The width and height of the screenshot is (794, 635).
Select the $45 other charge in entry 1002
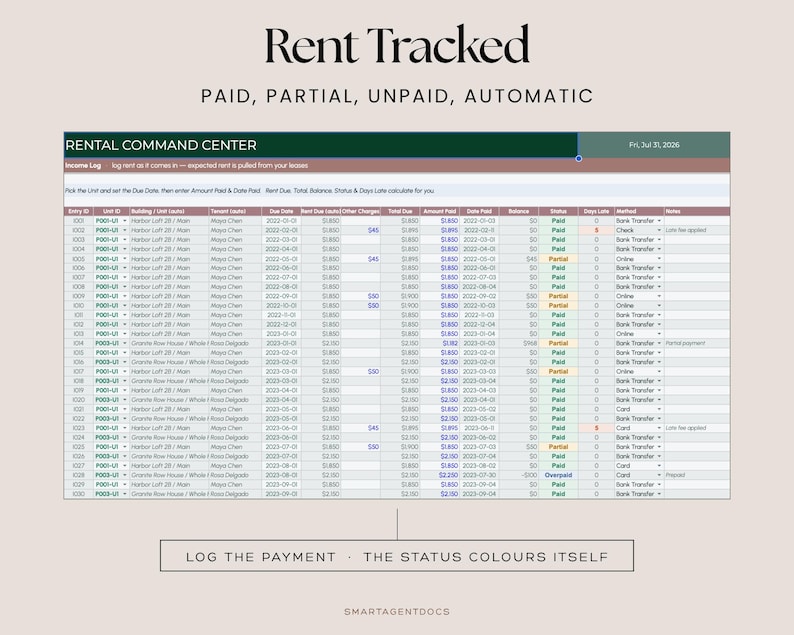coord(361,230)
